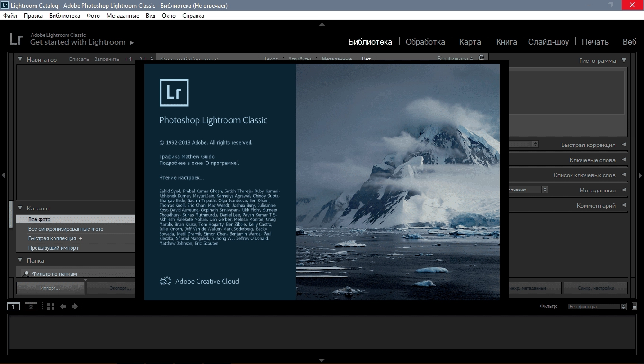Open the Файл menu
644x364 pixels.
(10, 16)
